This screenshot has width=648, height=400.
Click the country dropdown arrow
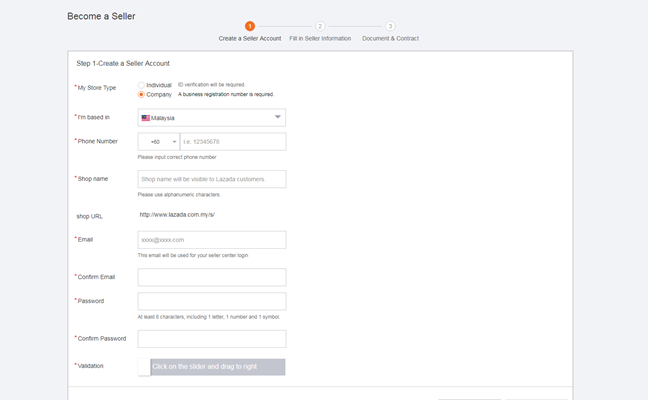click(x=277, y=118)
